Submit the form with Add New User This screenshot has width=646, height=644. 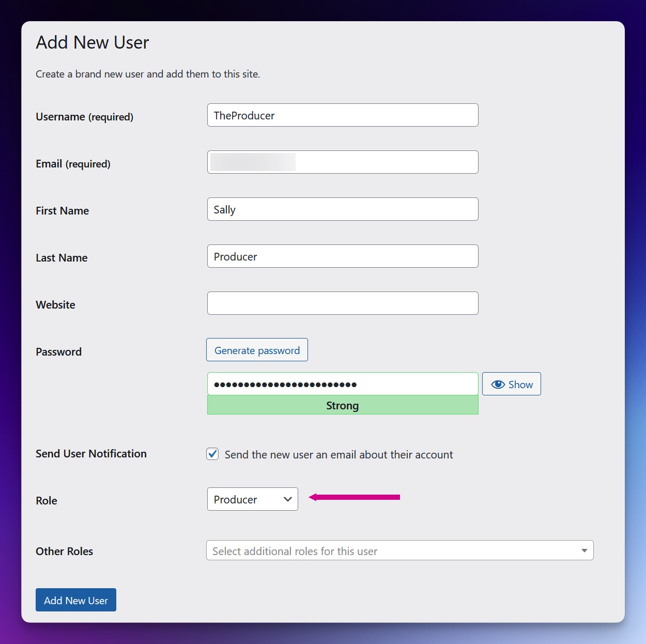pos(76,600)
